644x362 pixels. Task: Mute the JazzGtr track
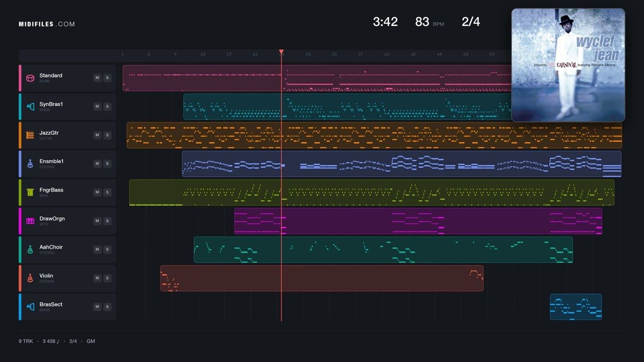[x=97, y=135]
